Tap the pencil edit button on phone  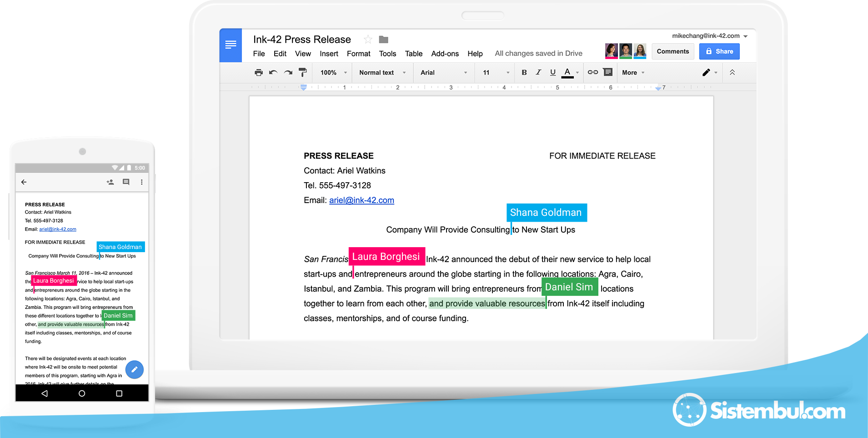135,370
